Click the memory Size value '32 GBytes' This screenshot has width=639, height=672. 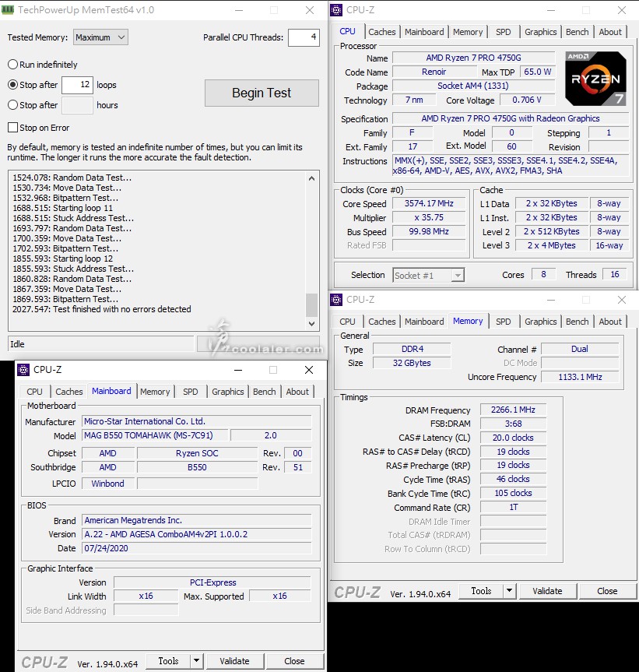(x=412, y=363)
